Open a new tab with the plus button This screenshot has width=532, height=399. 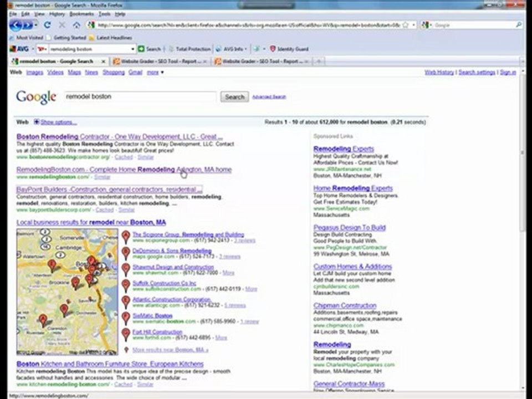pyautogui.click(x=318, y=62)
